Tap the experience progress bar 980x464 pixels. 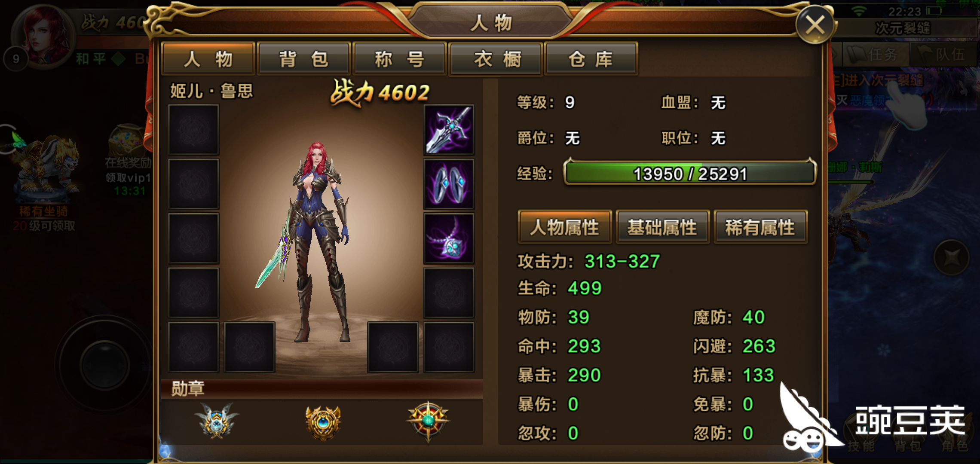[x=689, y=173]
